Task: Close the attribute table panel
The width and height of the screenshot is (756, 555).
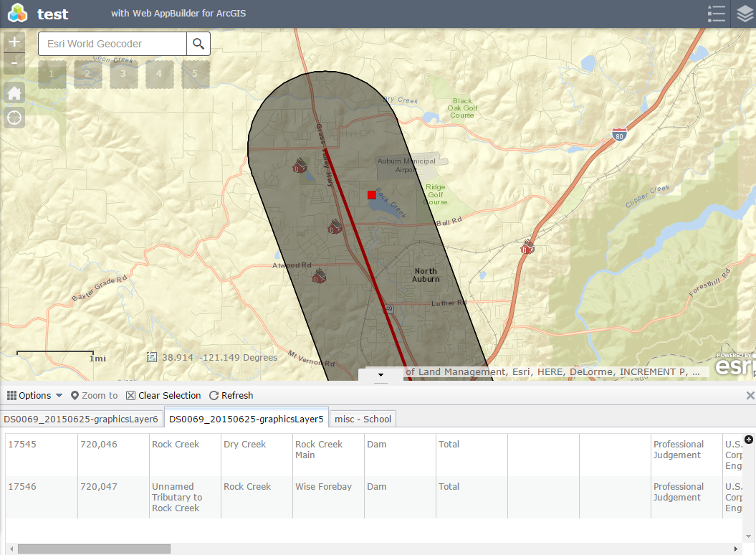Action: (750, 395)
